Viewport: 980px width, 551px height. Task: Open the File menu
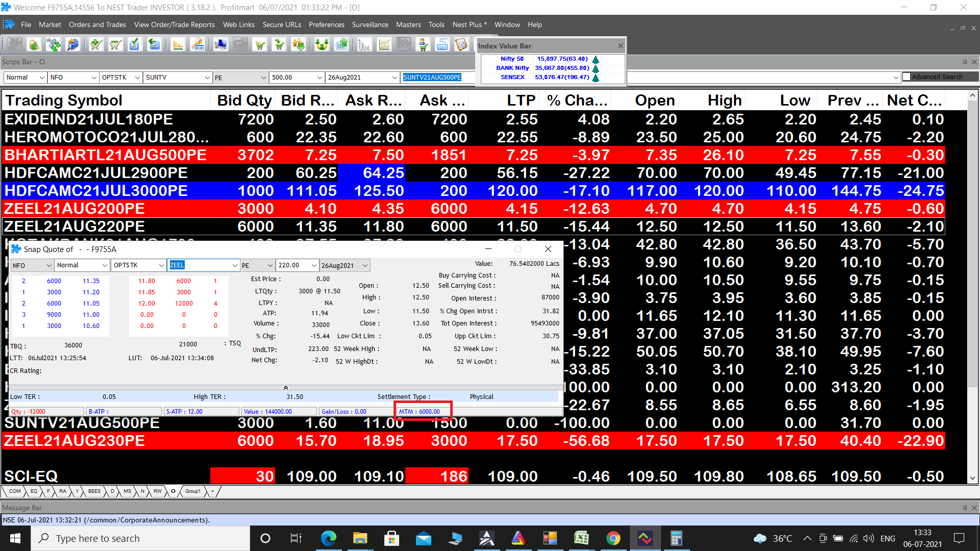[26, 24]
